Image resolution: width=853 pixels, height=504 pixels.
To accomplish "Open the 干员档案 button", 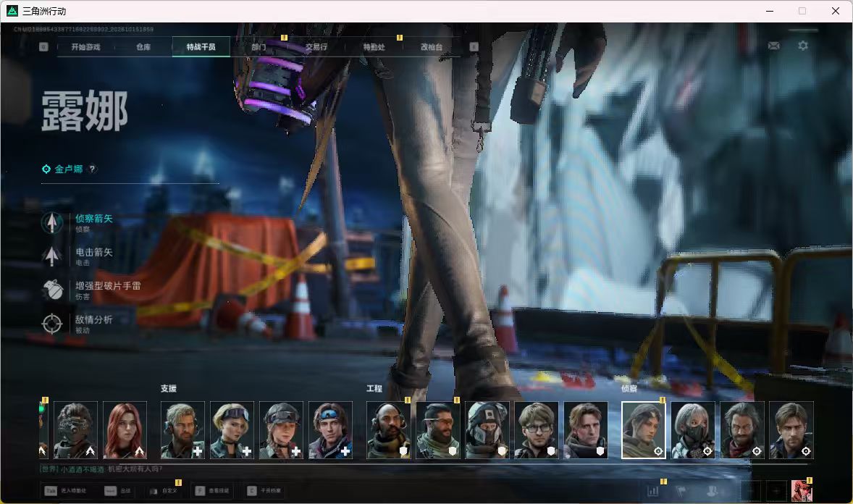I will [x=264, y=491].
